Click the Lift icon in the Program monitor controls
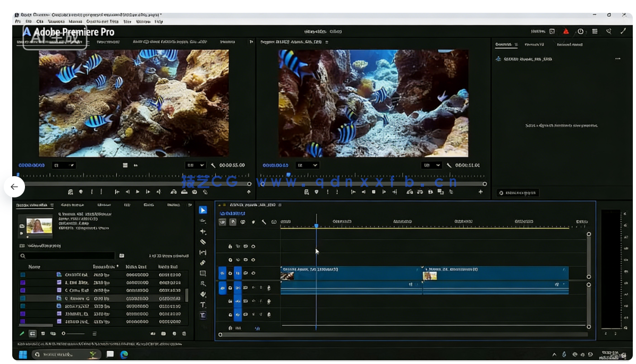The image size is (636, 364). click(x=410, y=192)
